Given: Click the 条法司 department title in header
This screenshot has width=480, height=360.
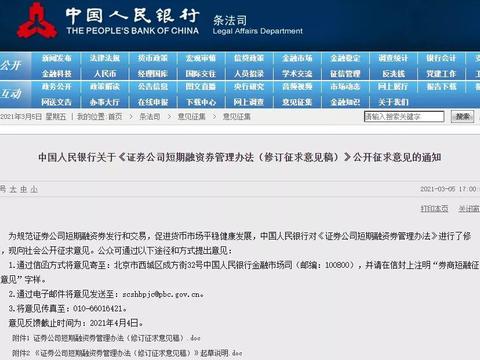Looking at the screenshot, I should [230, 20].
